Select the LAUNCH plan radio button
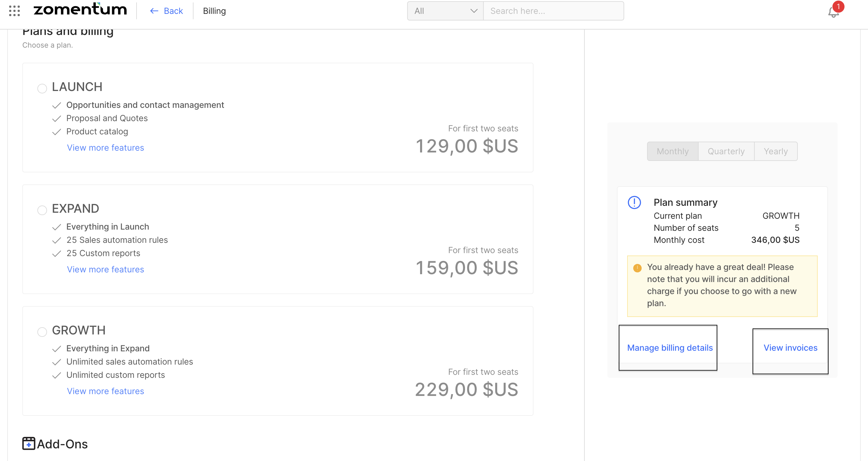The width and height of the screenshot is (868, 461). tap(42, 89)
